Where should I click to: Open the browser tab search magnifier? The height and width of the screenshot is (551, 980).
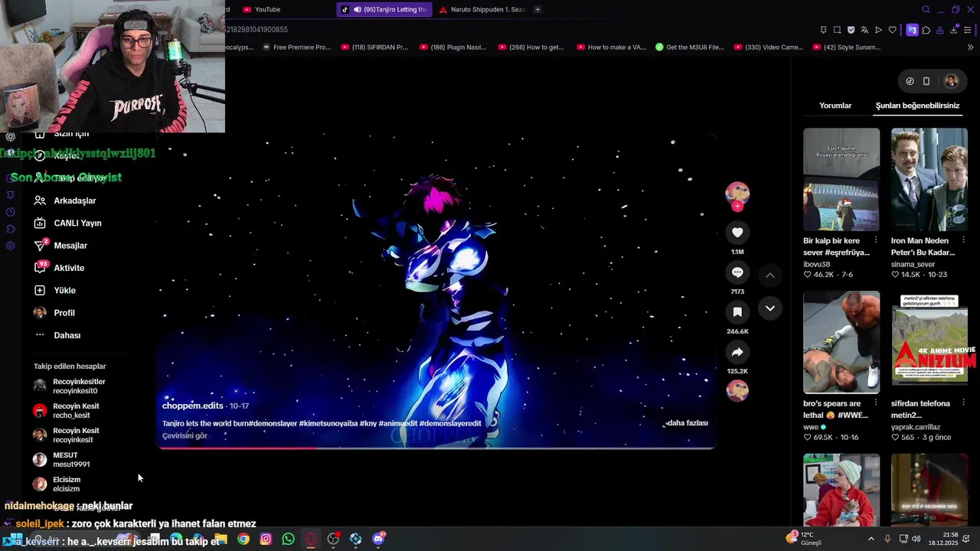point(926,9)
